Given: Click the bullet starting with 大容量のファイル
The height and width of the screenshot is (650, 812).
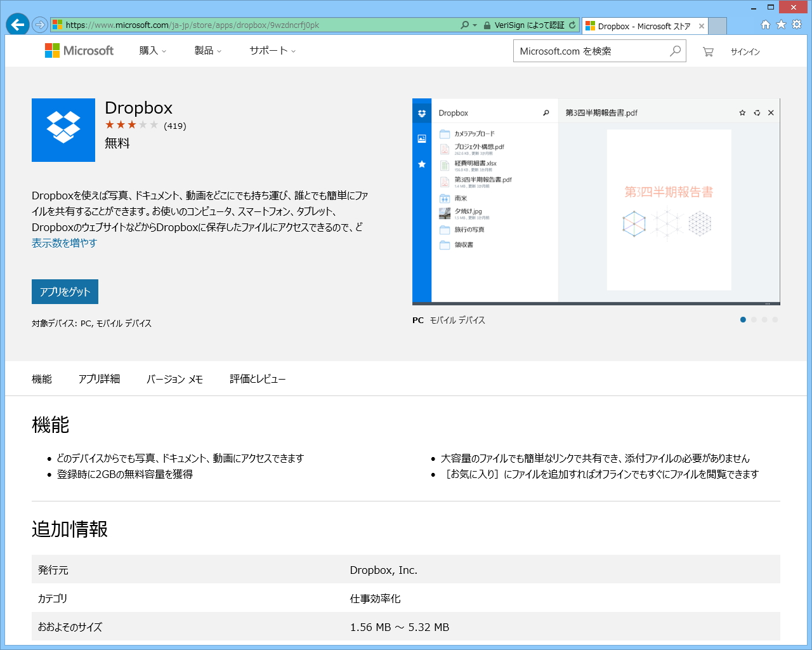Looking at the screenshot, I should [595, 458].
